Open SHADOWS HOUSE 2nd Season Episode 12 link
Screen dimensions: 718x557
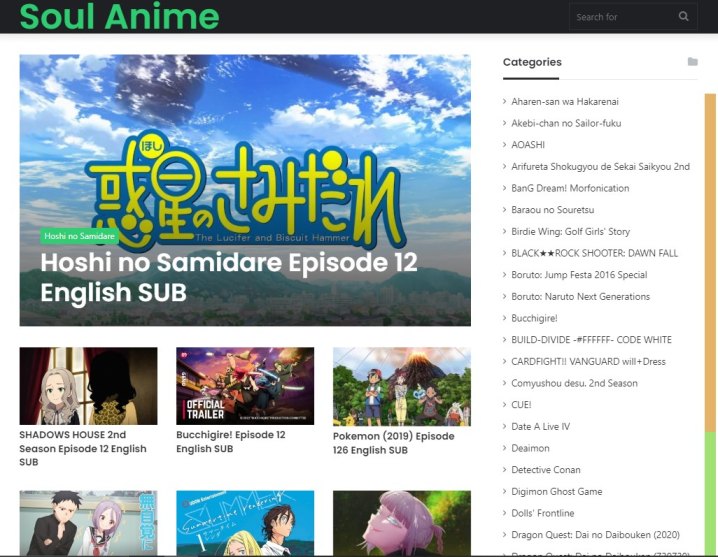coord(83,448)
